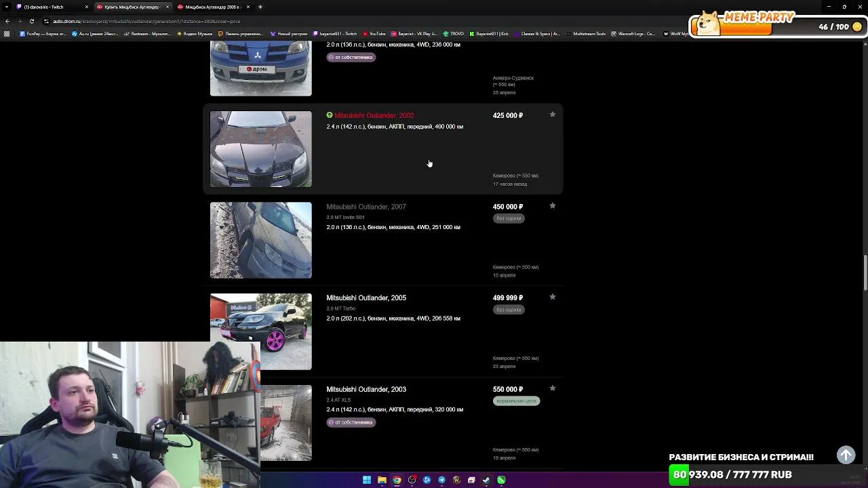Open the FunPay bookmark

pos(42,33)
